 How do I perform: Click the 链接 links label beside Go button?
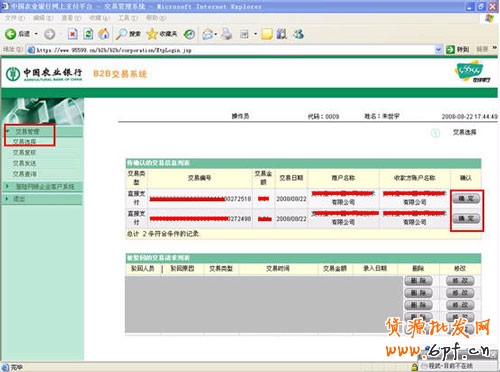(482, 49)
